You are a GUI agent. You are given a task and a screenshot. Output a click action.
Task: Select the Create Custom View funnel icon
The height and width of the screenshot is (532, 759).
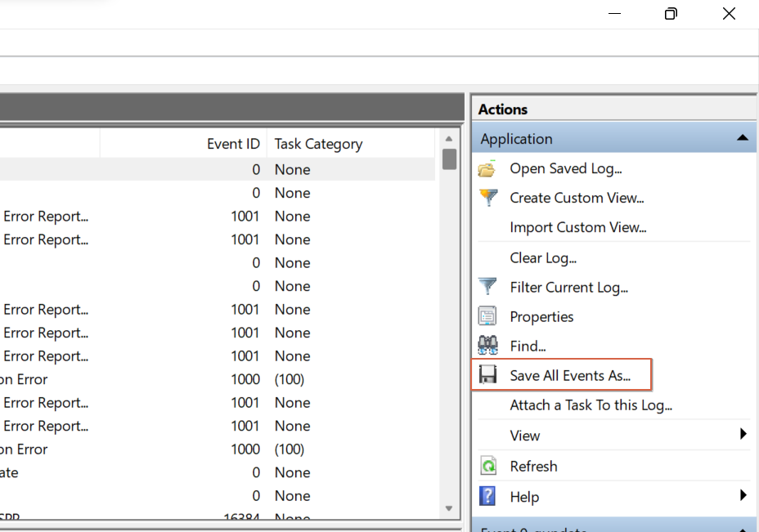pyautogui.click(x=488, y=198)
